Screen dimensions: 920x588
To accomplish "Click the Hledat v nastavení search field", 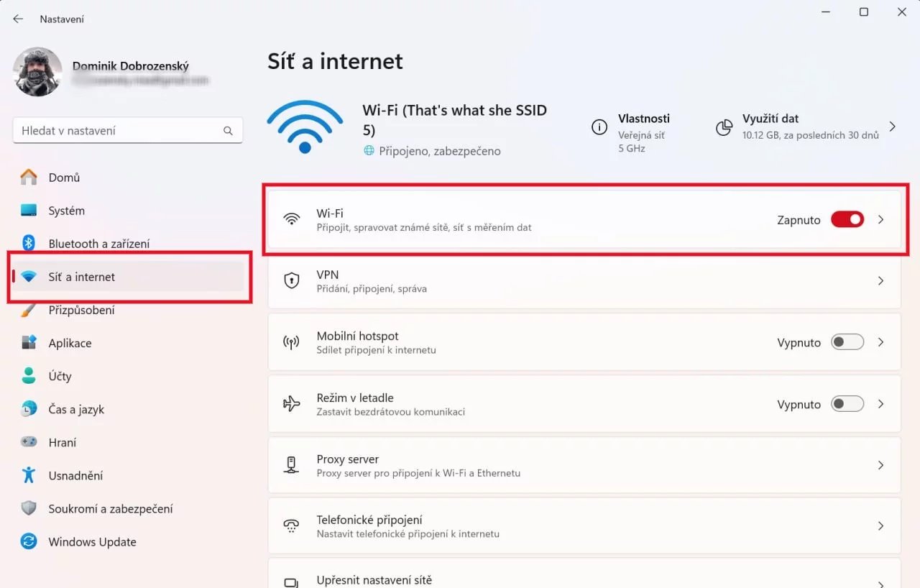I will 127,130.
